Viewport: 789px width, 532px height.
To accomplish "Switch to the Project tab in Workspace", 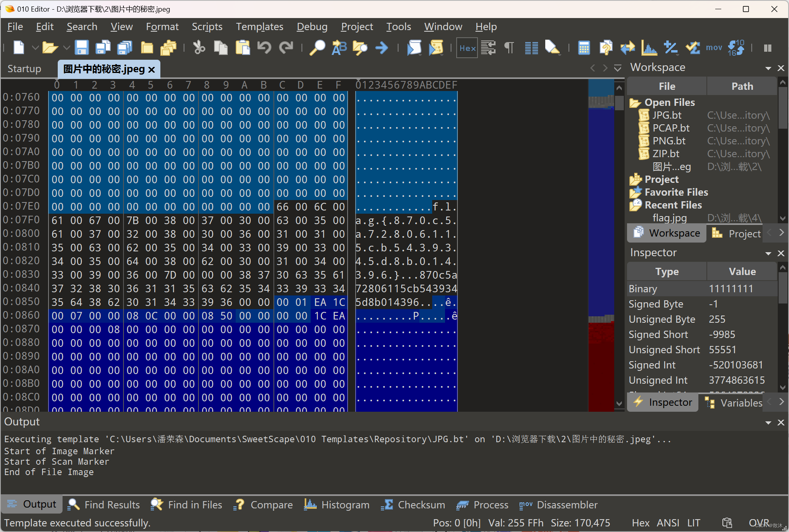I will click(x=736, y=233).
